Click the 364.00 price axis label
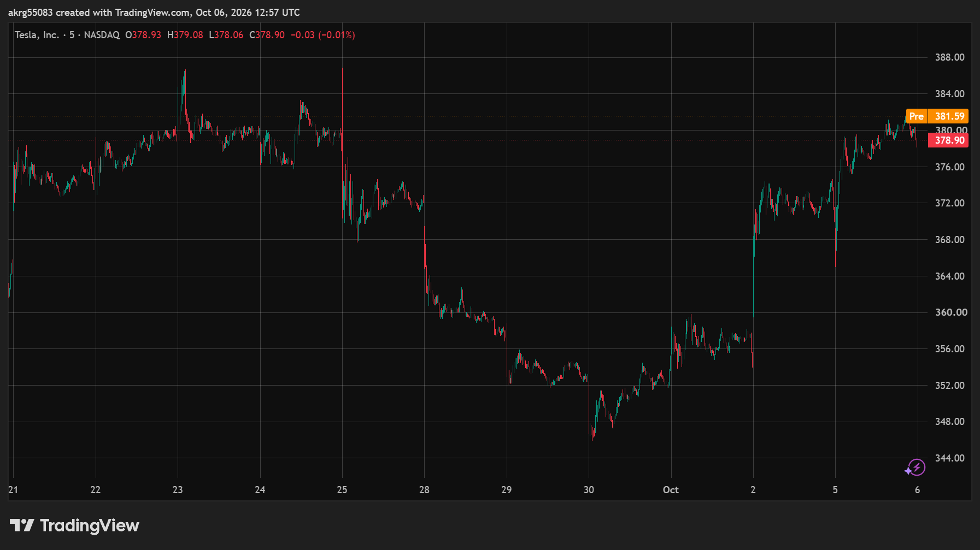Image resolution: width=980 pixels, height=550 pixels. (x=949, y=276)
